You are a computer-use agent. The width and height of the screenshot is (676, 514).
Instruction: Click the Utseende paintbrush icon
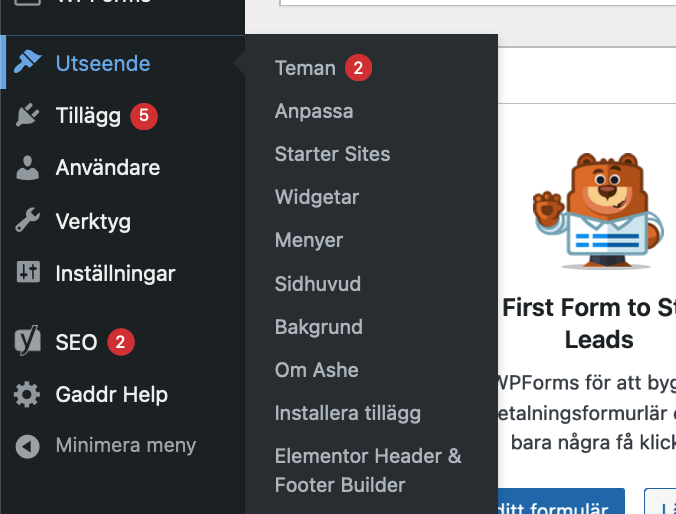pyautogui.click(x=28, y=63)
